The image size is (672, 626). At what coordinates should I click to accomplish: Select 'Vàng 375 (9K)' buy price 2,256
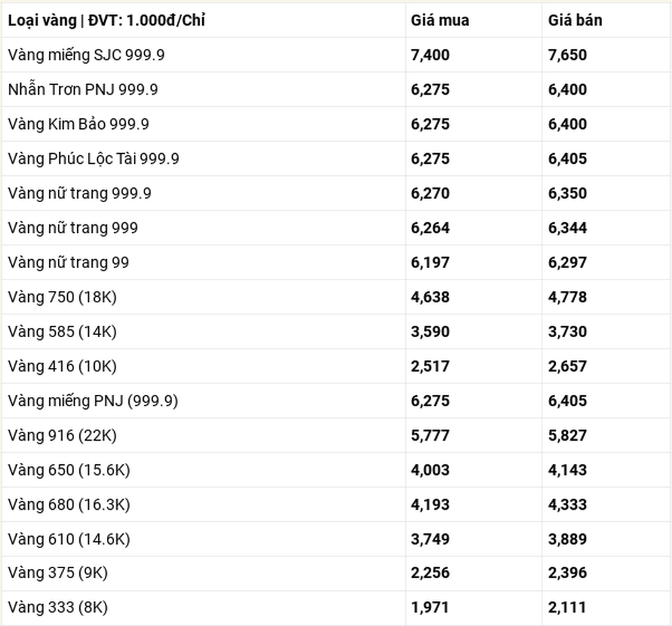[430, 572]
